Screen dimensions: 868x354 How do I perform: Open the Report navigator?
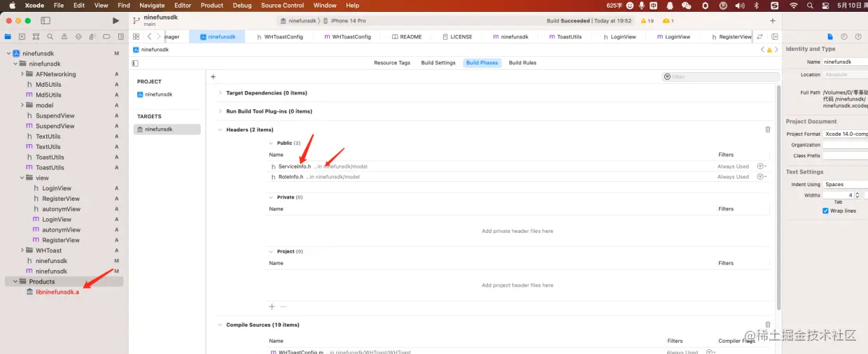[x=120, y=36]
